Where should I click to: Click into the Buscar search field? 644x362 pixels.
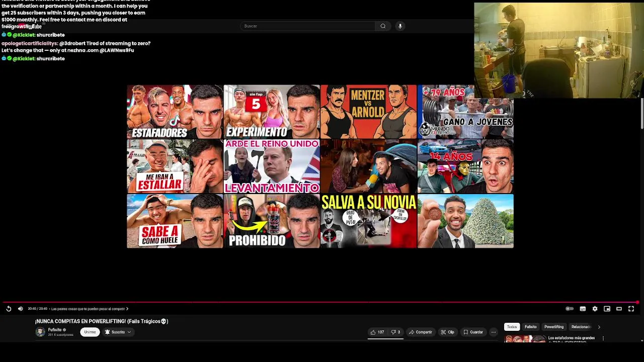pyautogui.click(x=308, y=26)
